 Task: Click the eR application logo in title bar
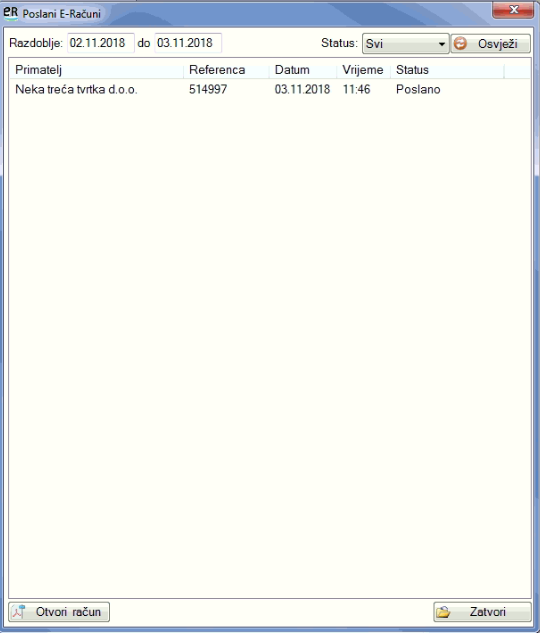(11, 13)
